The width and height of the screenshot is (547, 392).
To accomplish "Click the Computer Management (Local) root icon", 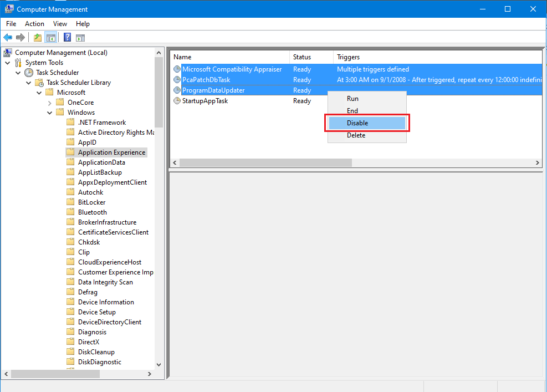I will 8,52.
